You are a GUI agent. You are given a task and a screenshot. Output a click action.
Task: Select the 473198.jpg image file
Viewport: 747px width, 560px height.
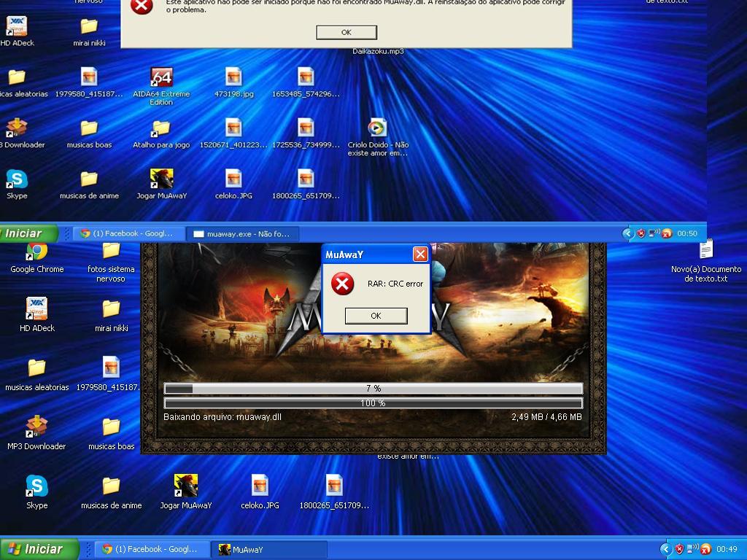coord(233,78)
